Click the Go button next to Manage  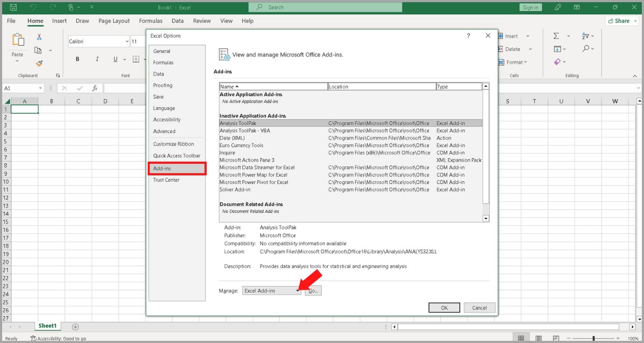313,290
